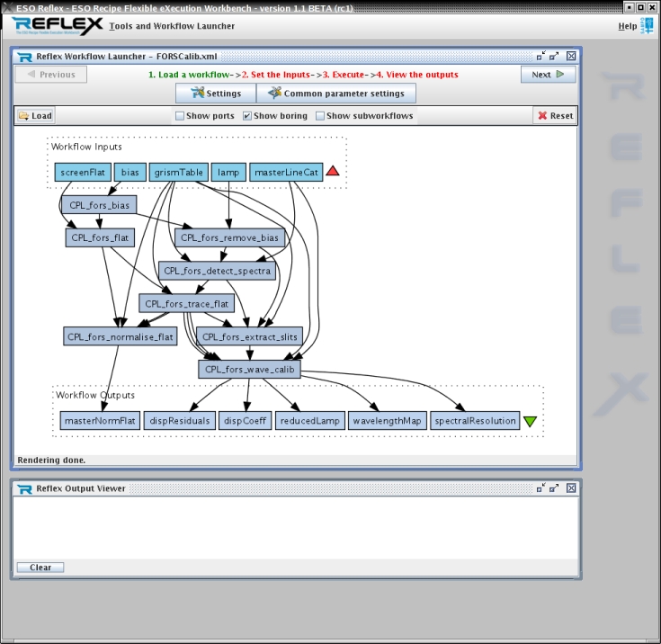This screenshot has height=644, width=661.
Task: Uncheck the Show boring checkbox
Action: 247,116
